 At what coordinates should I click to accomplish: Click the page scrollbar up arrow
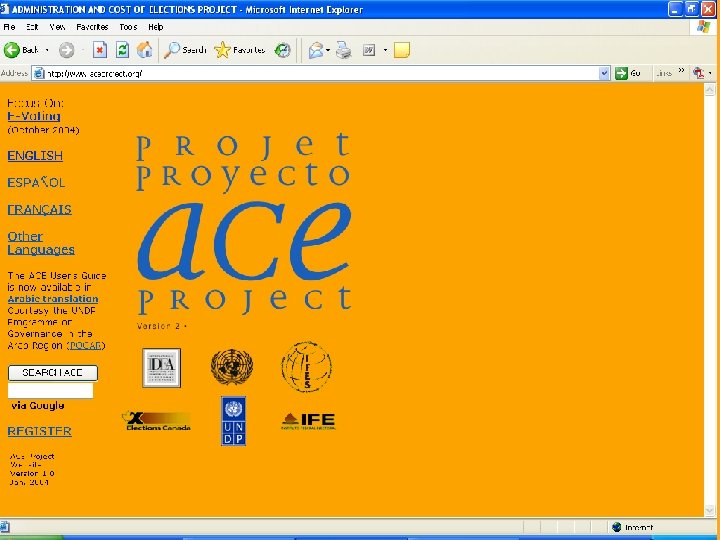[x=709, y=89]
